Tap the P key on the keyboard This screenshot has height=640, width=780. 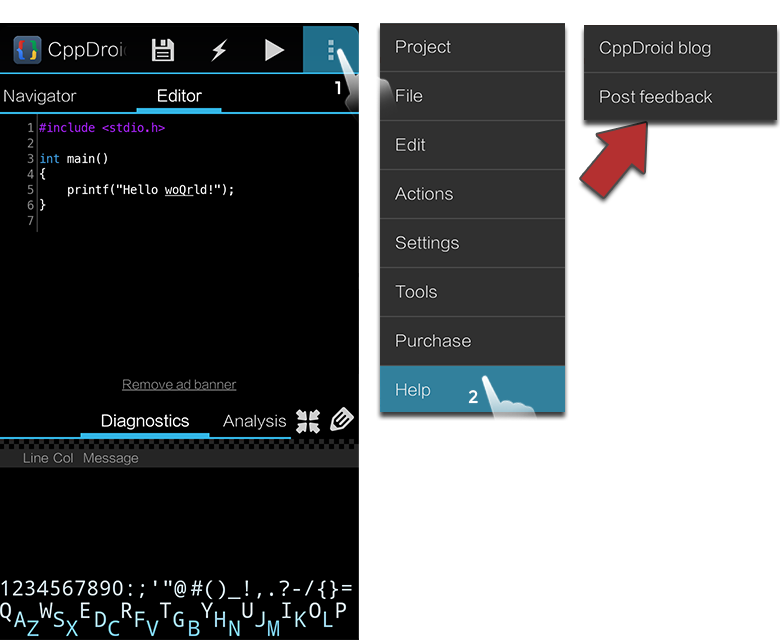coord(340,610)
